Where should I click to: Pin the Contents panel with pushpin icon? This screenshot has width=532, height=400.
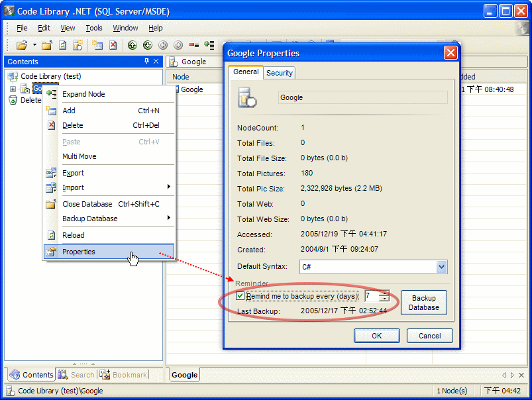[146, 61]
